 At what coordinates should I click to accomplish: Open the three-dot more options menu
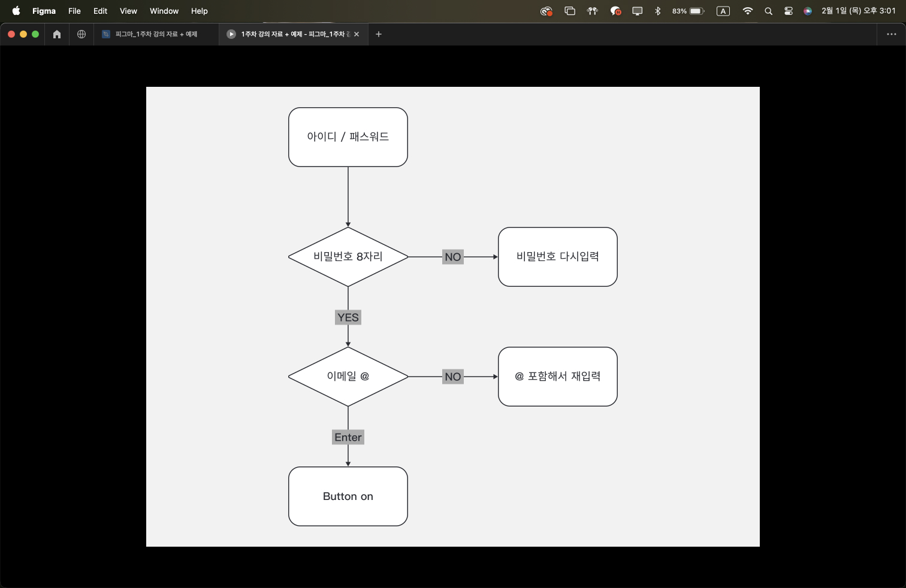pos(892,34)
